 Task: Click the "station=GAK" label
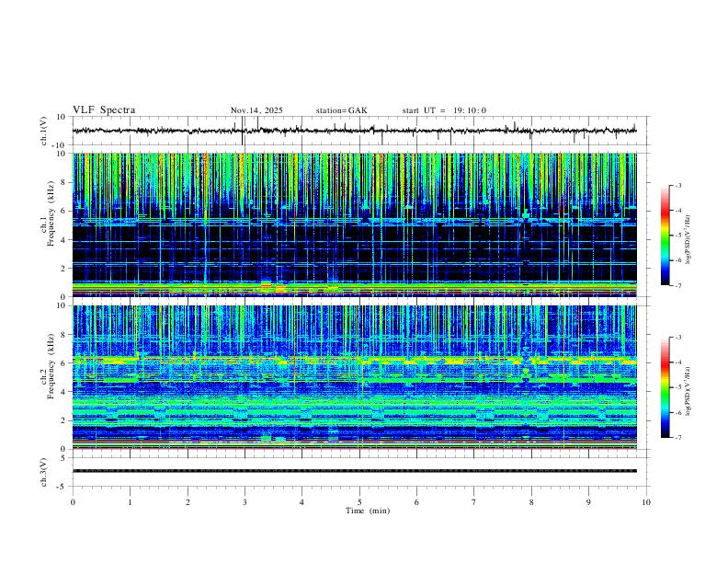[341, 110]
